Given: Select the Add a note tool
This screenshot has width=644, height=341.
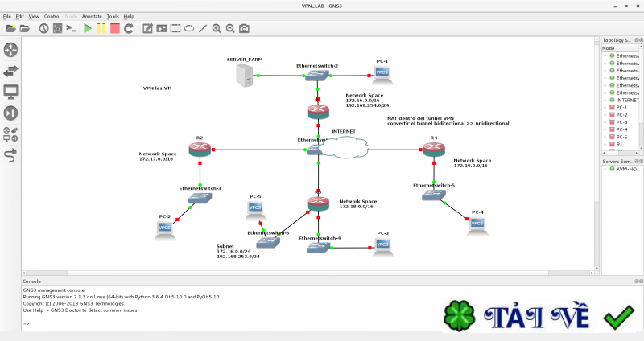Looking at the screenshot, I should [147, 28].
